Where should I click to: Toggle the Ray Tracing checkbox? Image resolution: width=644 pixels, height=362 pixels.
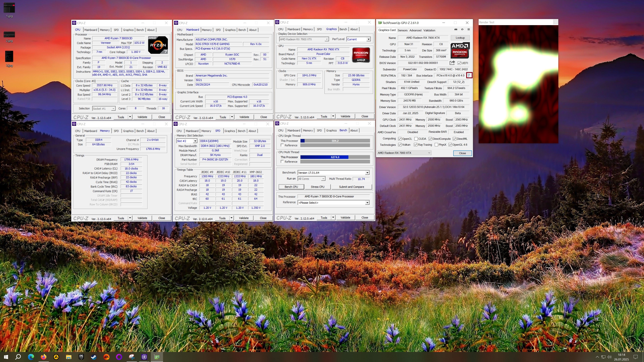416,145
